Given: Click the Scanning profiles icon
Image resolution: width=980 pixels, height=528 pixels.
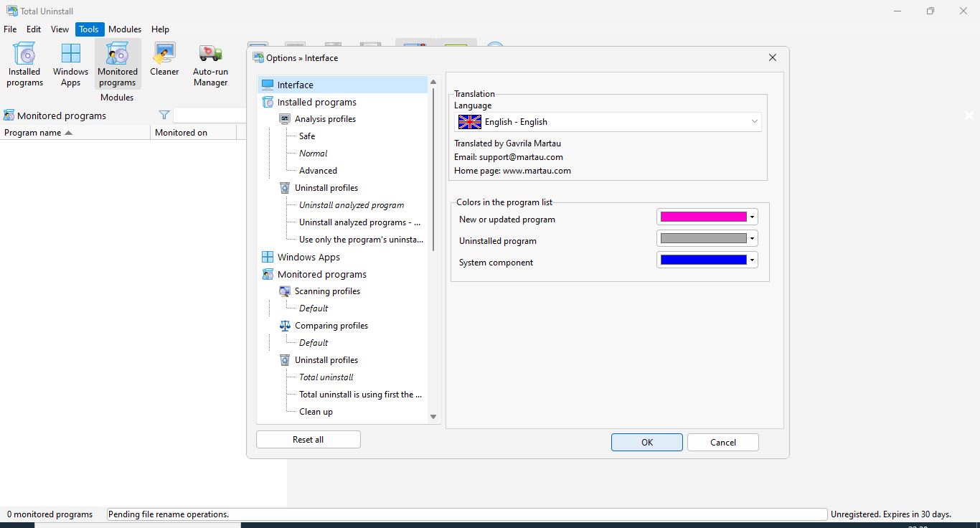Looking at the screenshot, I should click(x=285, y=291).
